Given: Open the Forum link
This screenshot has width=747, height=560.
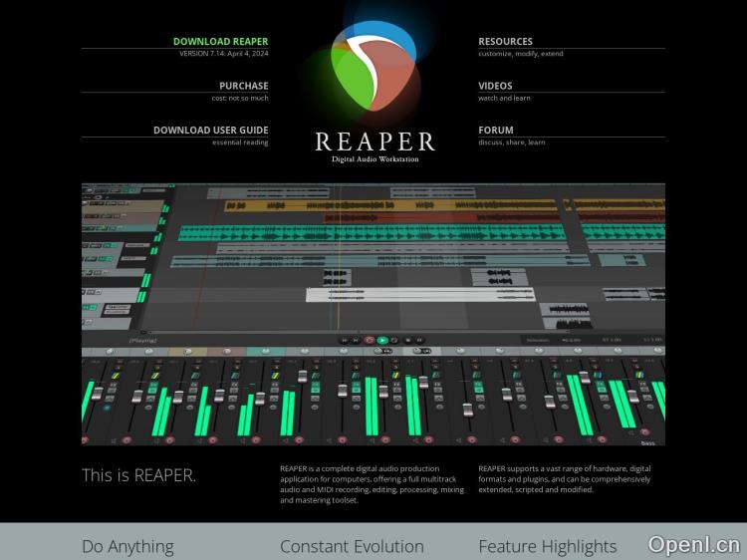Looking at the screenshot, I should tap(496, 130).
